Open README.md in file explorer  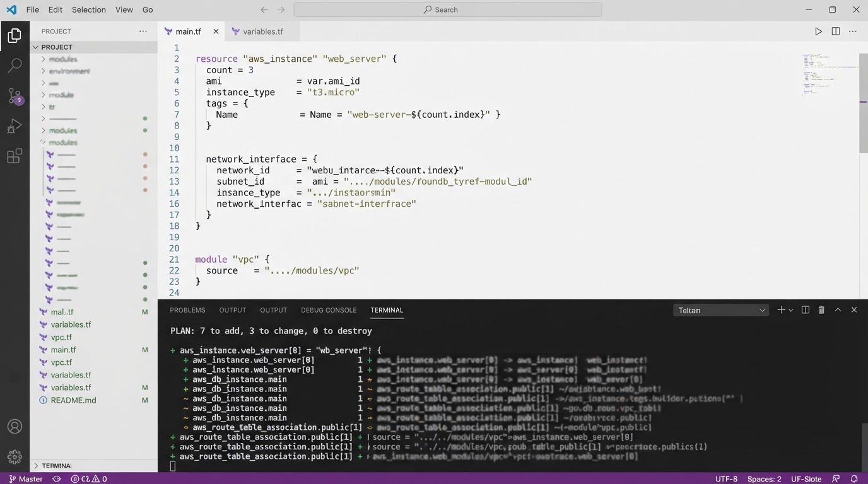point(73,400)
